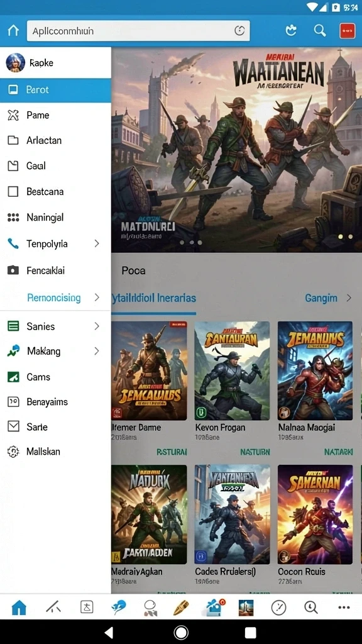Viewport: 362px width, 644px height.
Task: Click the Remoncising link
Action: click(54, 297)
